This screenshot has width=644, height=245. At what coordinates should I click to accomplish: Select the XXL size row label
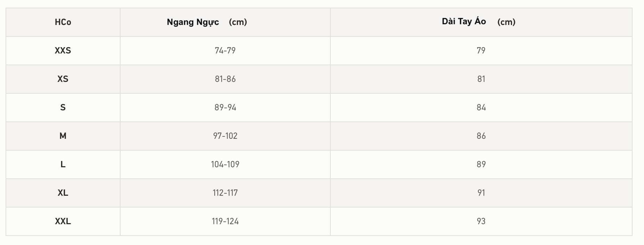pos(63,221)
